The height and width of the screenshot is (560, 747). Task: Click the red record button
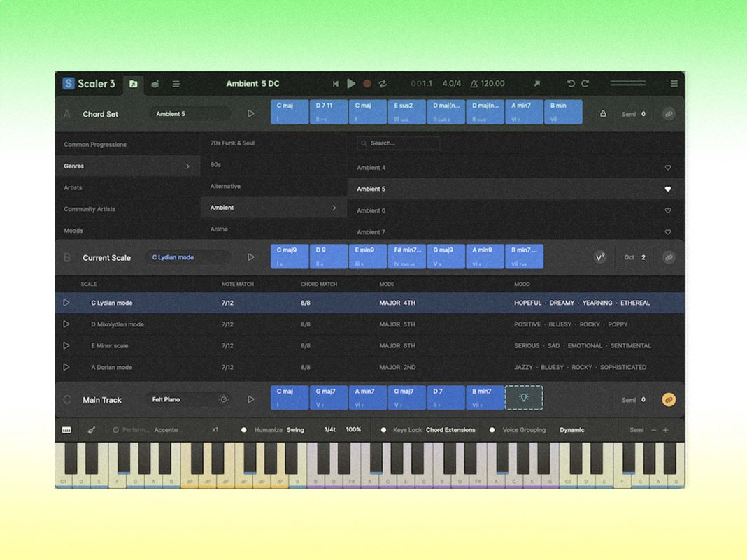point(367,84)
